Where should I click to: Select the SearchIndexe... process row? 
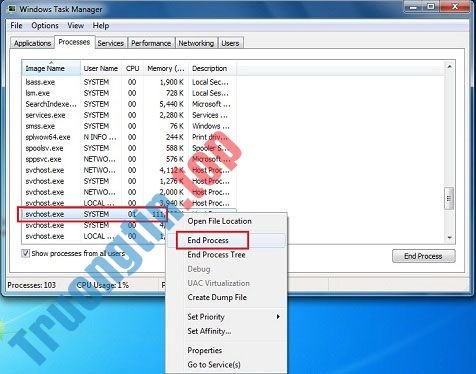click(x=129, y=104)
